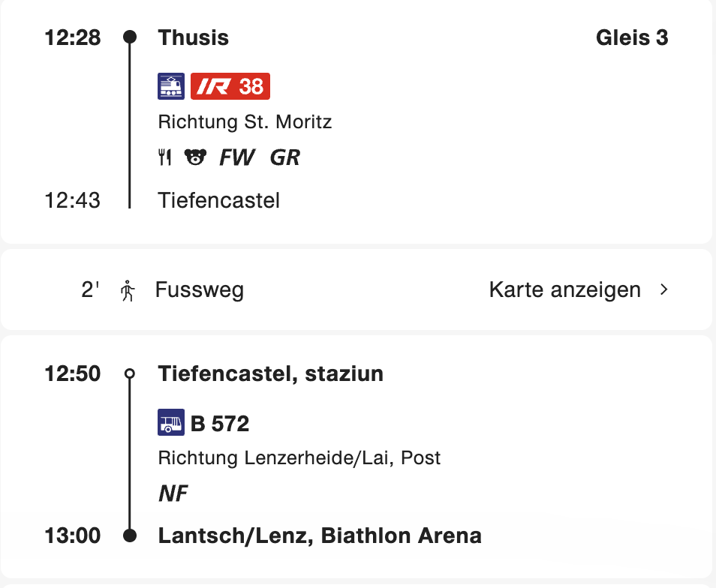Click the GR attribute icon

point(284,157)
